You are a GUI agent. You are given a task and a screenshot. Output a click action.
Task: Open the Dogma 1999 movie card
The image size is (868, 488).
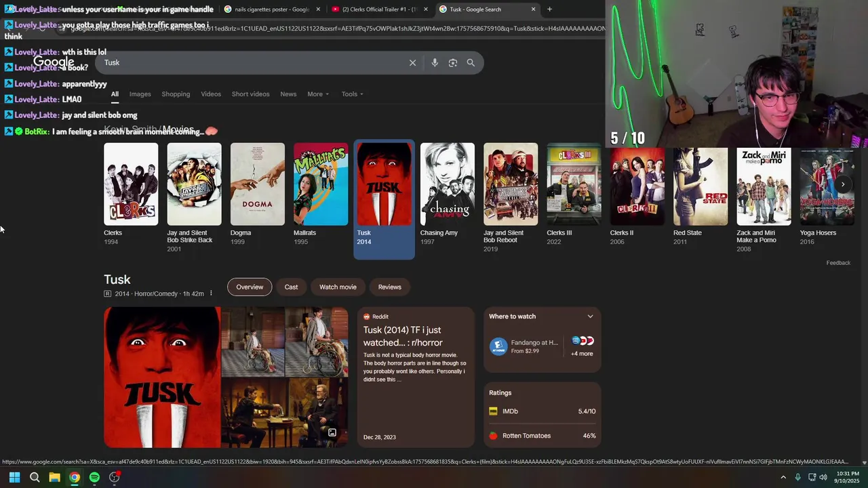click(258, 194)
